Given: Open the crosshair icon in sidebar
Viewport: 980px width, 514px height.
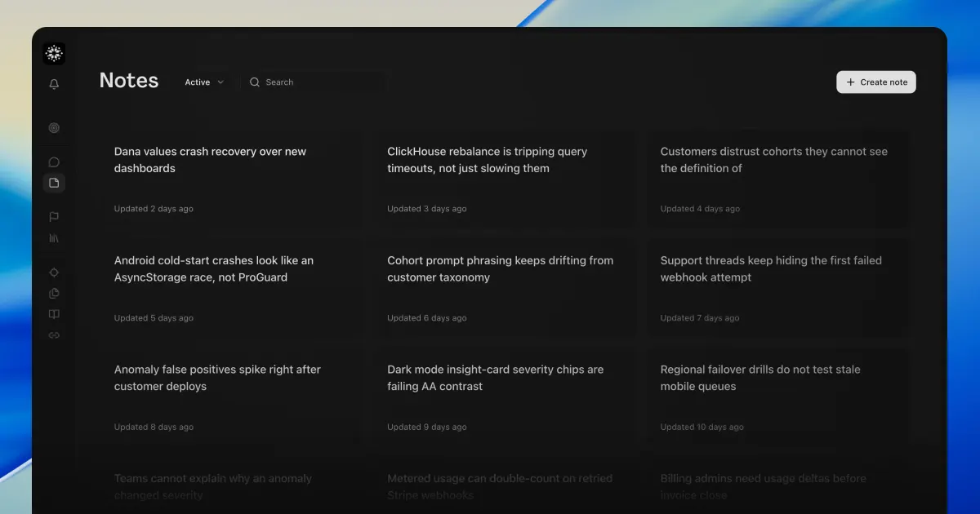Looking at the screenshot, I should 54,273.
